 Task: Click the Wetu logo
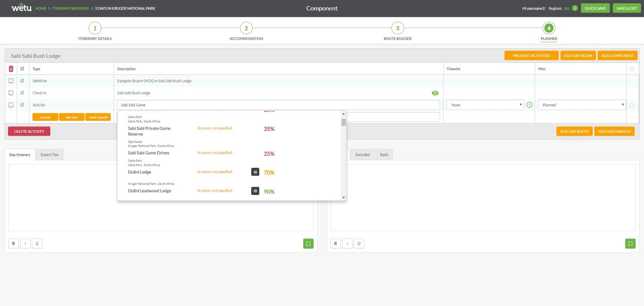pyautogui.click(x=21, y=8)
